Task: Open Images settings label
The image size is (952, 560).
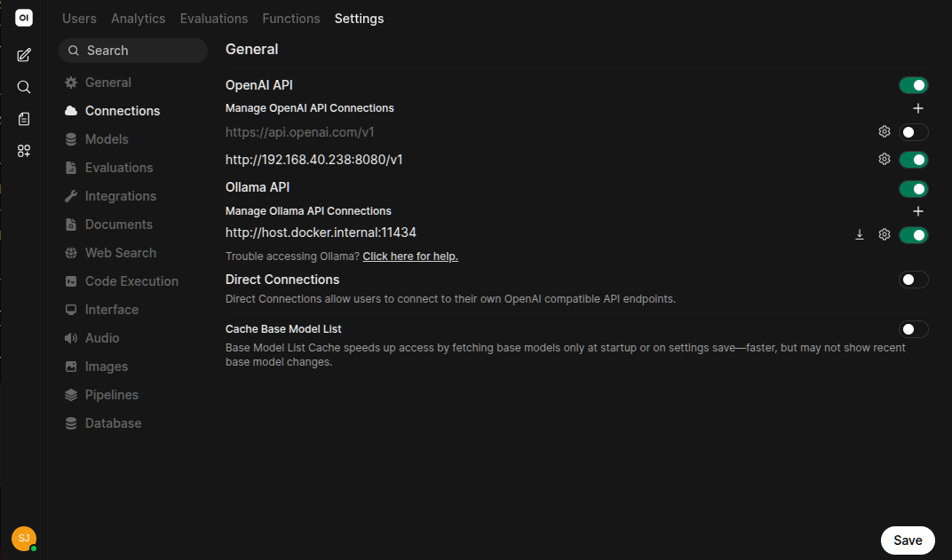Action: coord(107,367)
